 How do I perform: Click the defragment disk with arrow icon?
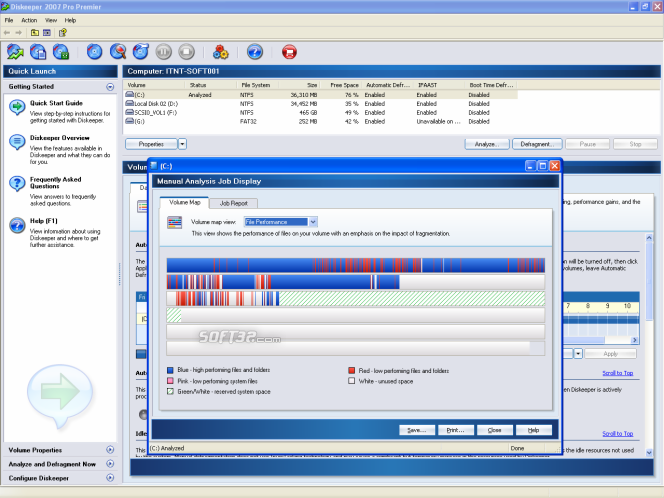pyautogui.click(x=141, y=52)
